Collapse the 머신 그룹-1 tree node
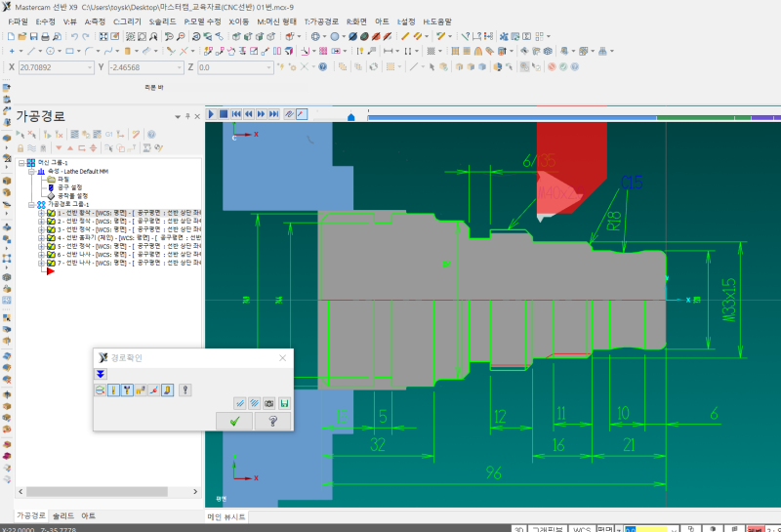This screenshot has width=781, height=532. coord(21,162)
